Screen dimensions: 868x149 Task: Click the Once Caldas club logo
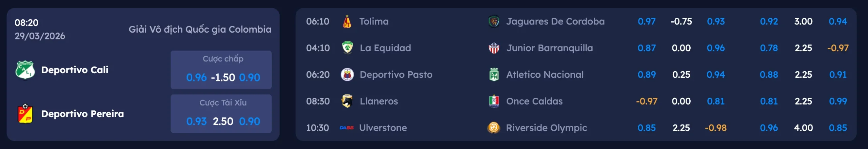(494, 101)
